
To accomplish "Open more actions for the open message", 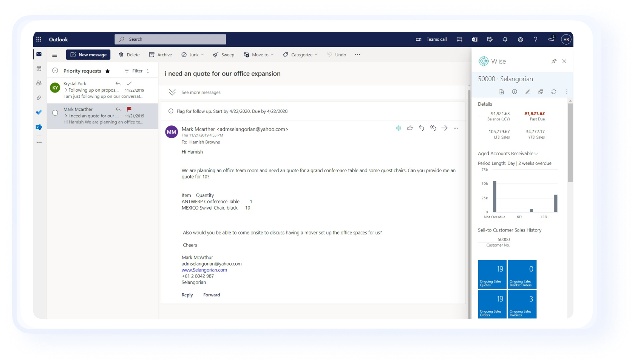I will coord(456,128).
